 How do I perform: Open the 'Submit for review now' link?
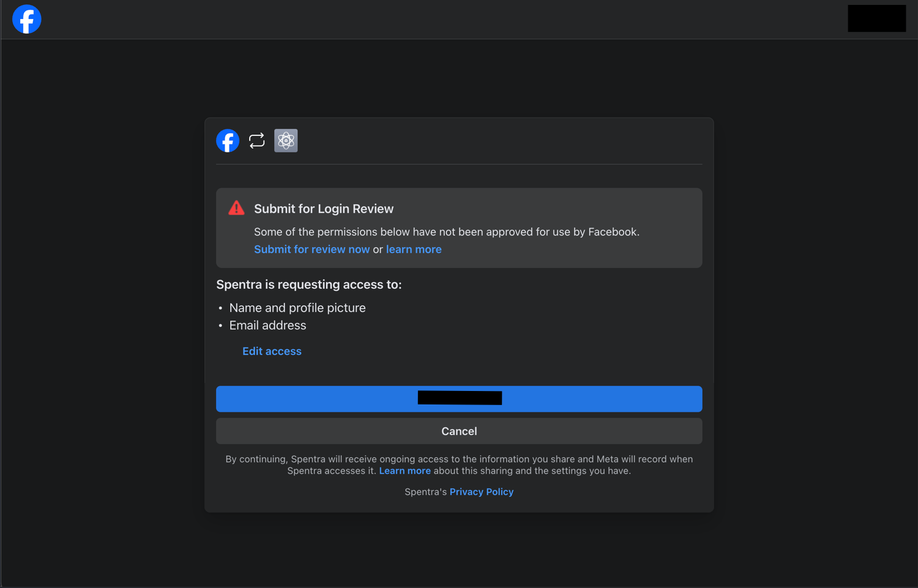312,249
